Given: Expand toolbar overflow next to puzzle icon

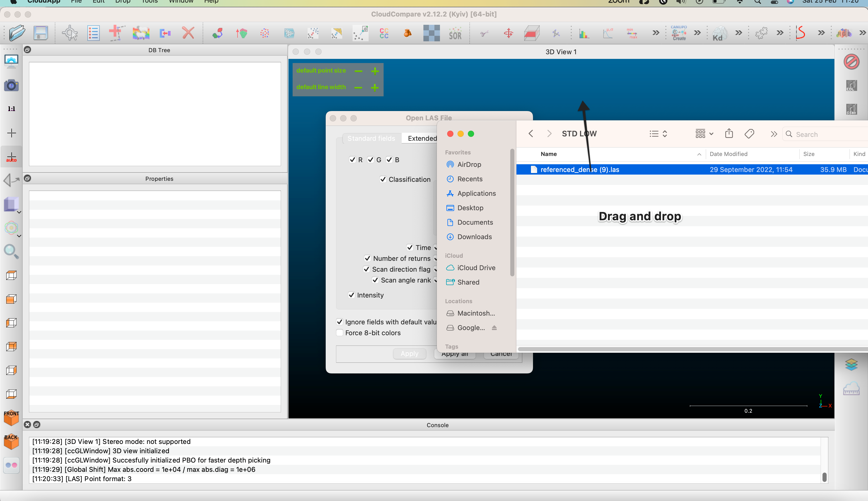Looking at the screenshot, I should (x=780, y=33).
